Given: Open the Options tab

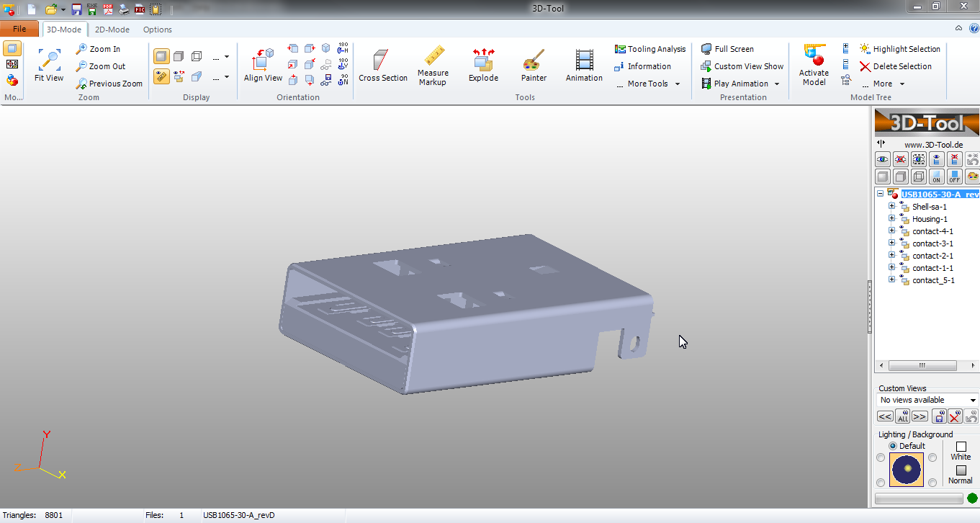Looking at the screenshot, I should (157, 30).
